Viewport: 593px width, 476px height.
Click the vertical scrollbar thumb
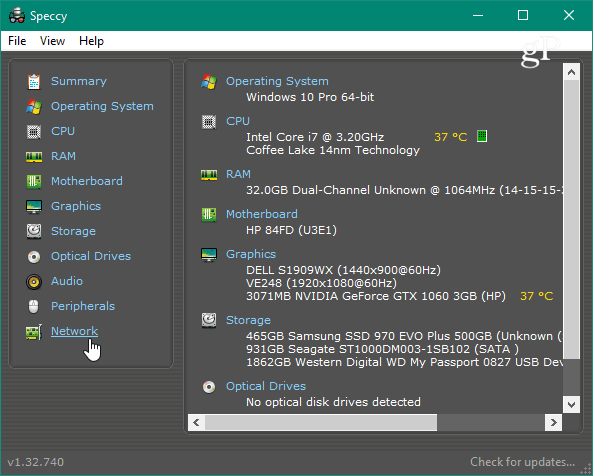[x=571, y=219]
